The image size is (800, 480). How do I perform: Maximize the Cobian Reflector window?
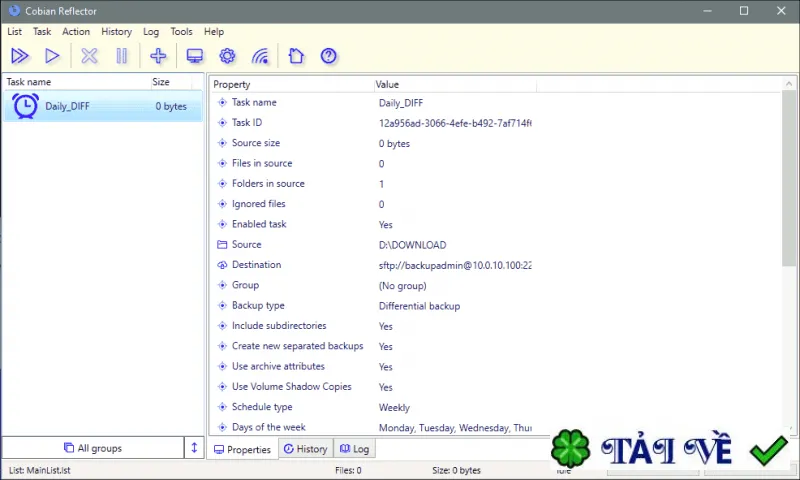(744, 11)
